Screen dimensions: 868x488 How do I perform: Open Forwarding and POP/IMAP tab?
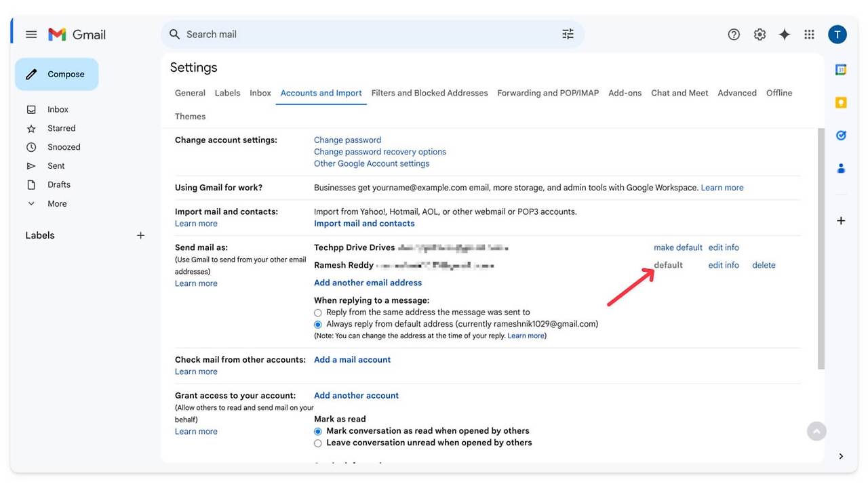tap(548, 93)
